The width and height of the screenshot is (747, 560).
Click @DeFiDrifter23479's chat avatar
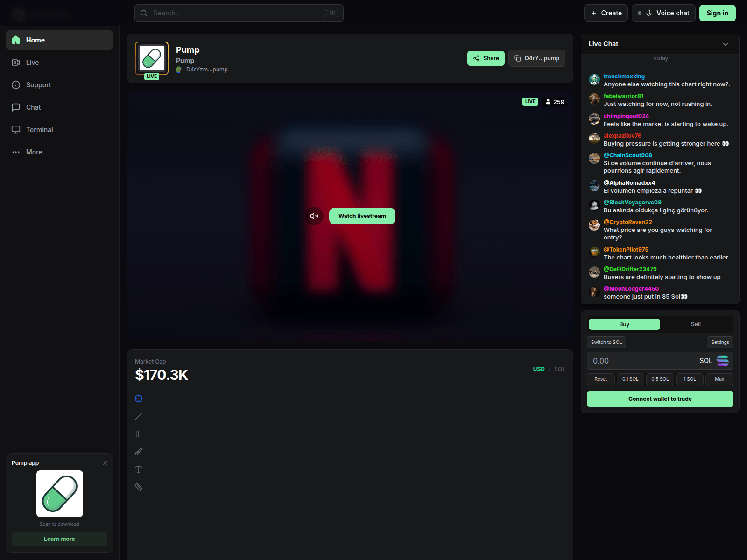(594, 272)
